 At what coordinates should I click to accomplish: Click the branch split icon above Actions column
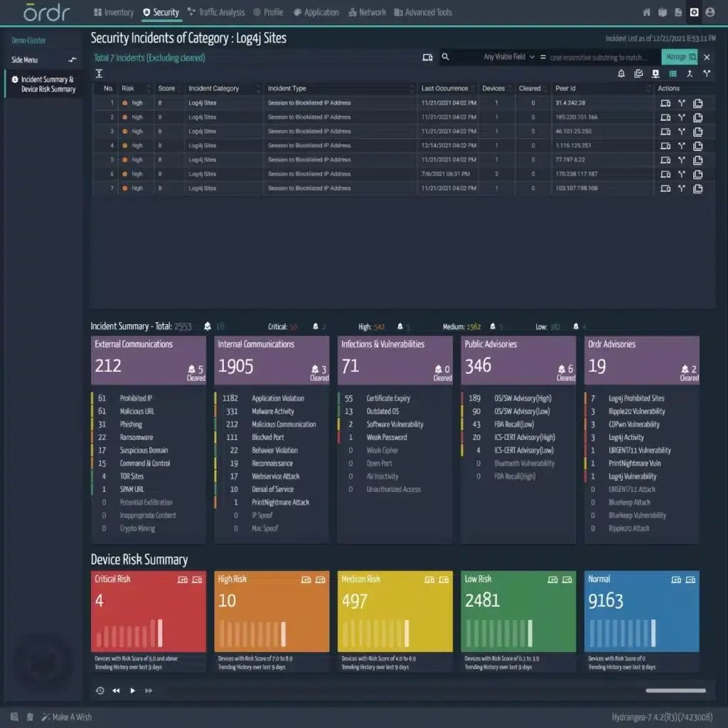coord(707,73)
